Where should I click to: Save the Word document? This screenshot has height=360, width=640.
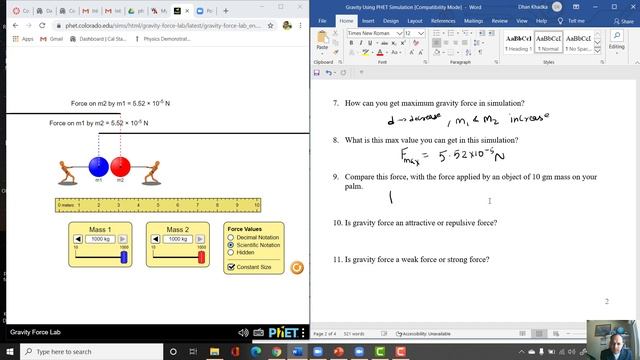317,73
